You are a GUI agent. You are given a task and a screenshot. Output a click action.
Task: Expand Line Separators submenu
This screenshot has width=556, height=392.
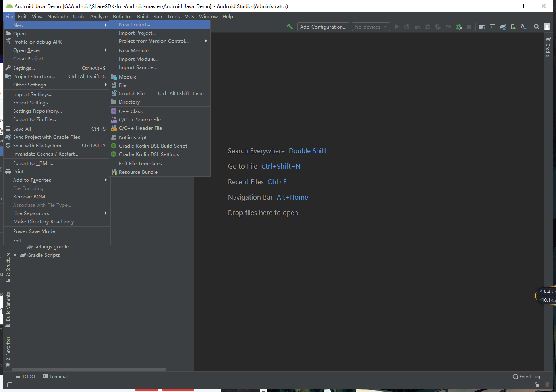(57, 213)
